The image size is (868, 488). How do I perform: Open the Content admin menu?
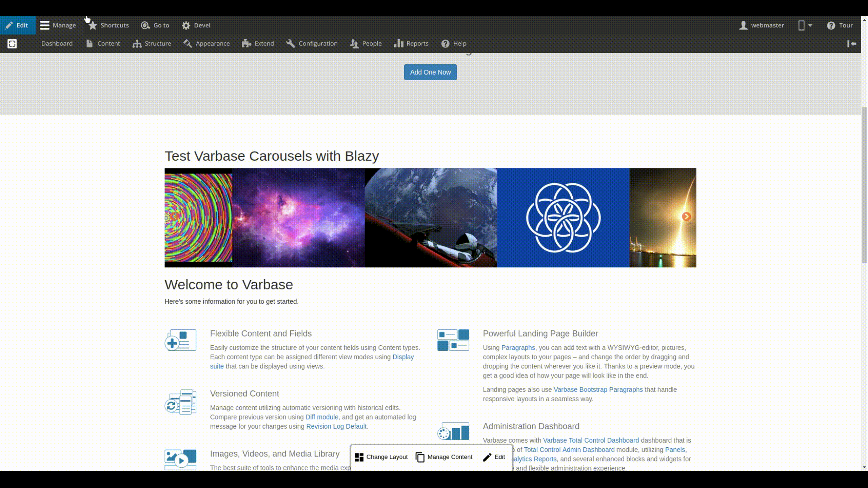(x=103, y=44)
